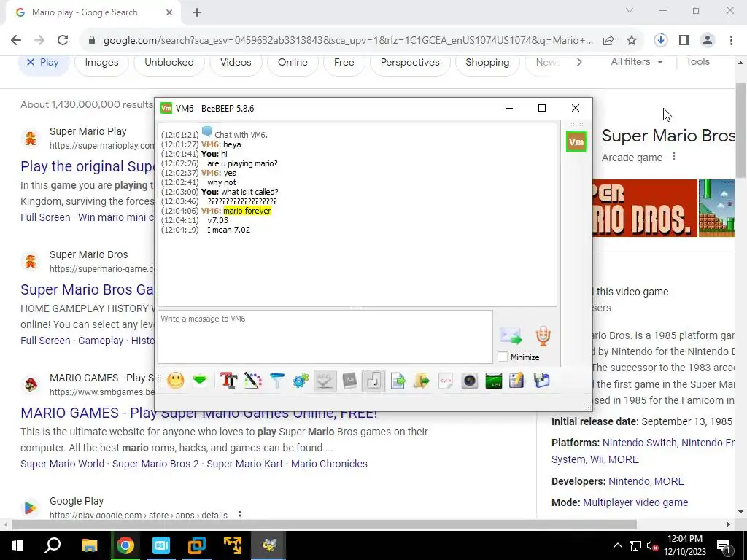Click the save chat floppy disk icon
This screenshot has width=747, height=560.
point(542,381)
